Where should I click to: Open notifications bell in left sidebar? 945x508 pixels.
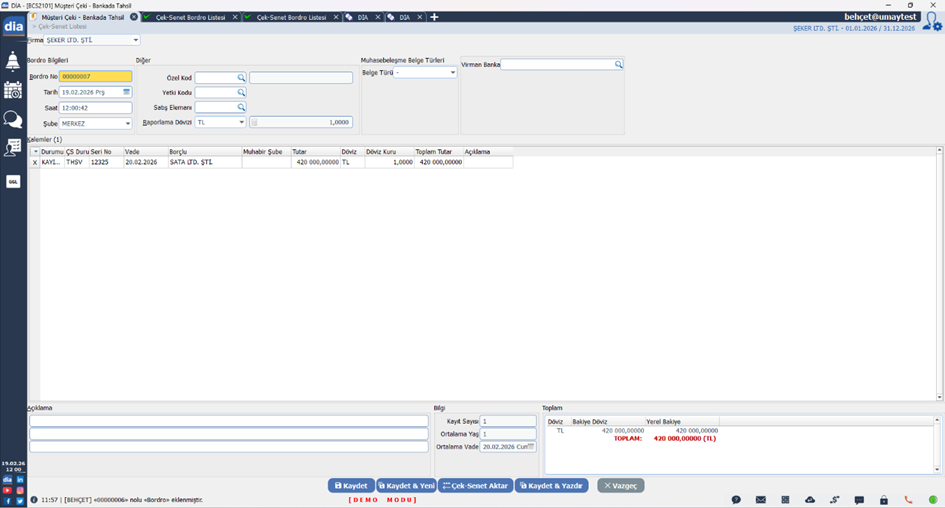tap(13, 62)
